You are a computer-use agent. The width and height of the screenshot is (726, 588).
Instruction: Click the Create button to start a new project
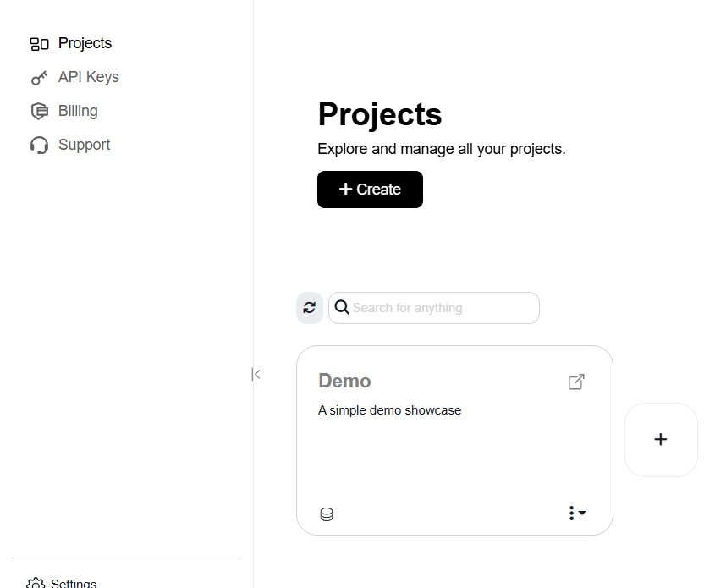click(370, 189)
